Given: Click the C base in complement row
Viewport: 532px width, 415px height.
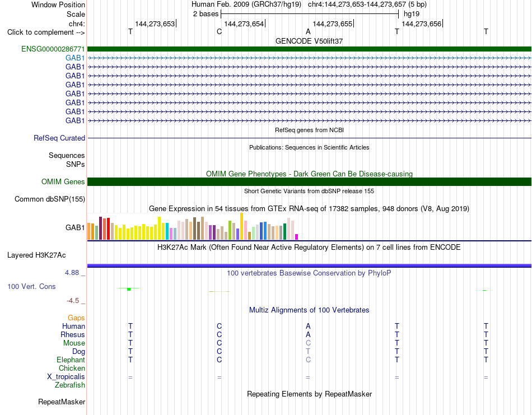Looking at the screenshot, I should click(219, 31).
